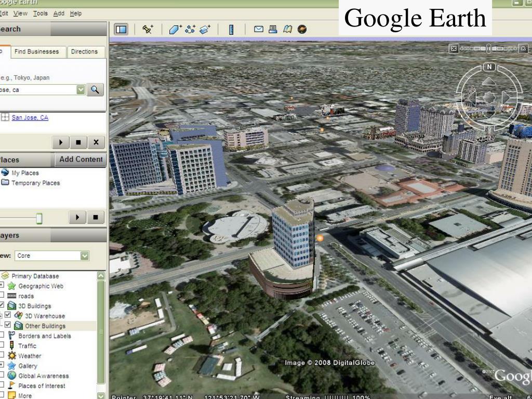Click the Layers list scroll-down arrow

click(x=101, y=395)
